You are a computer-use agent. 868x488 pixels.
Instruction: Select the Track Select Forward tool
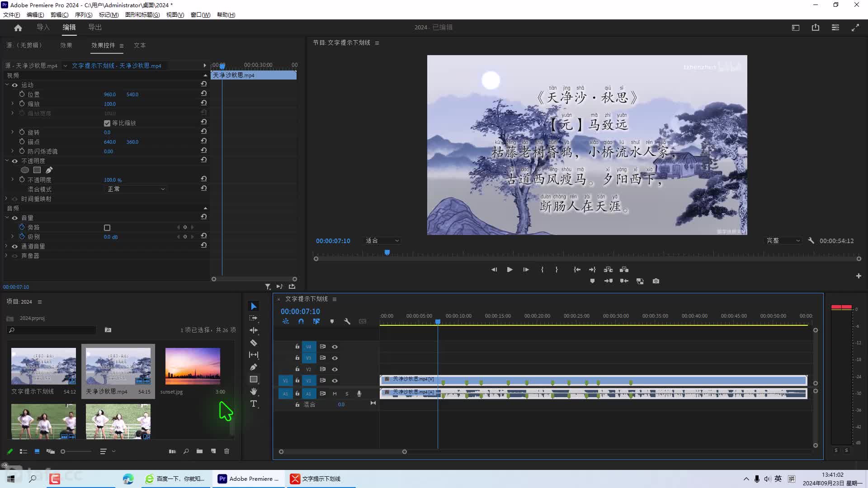pyautogui.click(x=254, y=318)
